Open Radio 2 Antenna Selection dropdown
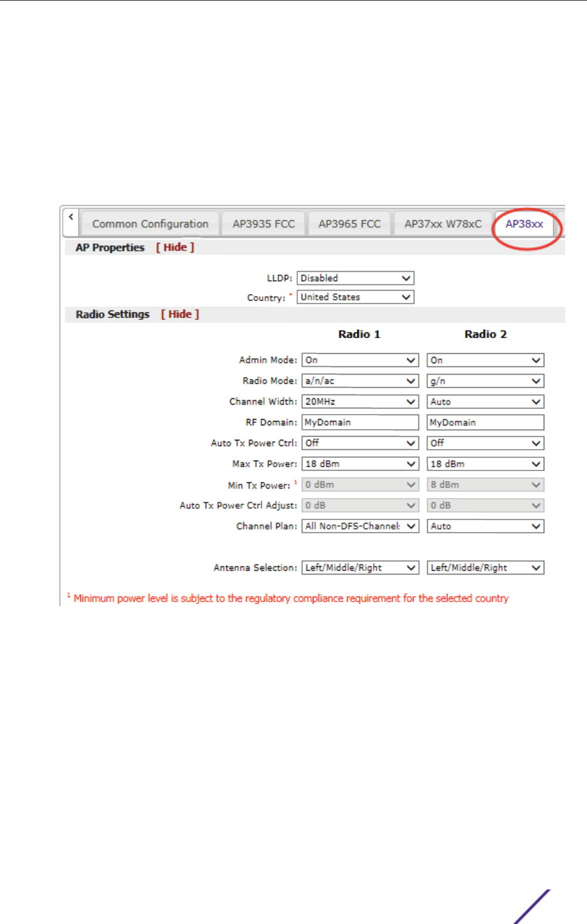 485,568
